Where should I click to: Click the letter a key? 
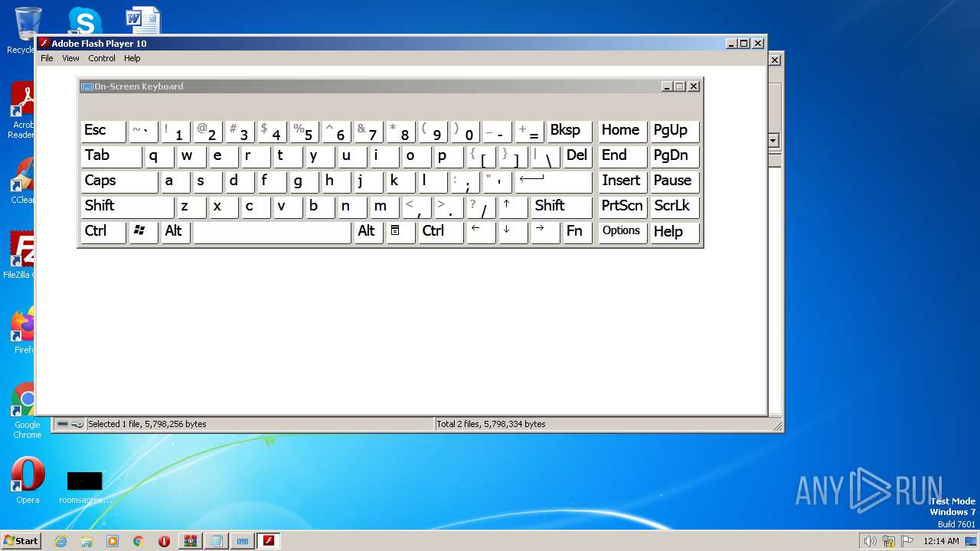click(x=175, y=181)
